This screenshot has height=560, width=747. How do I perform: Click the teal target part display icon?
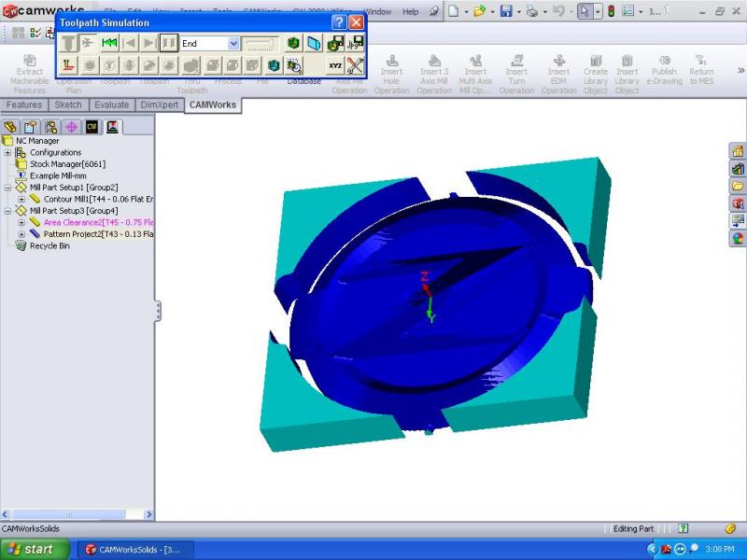[274, 65]
